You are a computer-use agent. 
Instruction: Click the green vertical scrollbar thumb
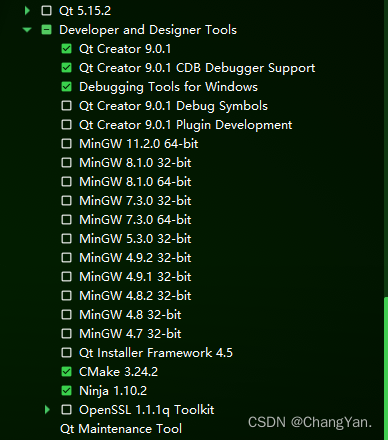(x=386, y=368)
